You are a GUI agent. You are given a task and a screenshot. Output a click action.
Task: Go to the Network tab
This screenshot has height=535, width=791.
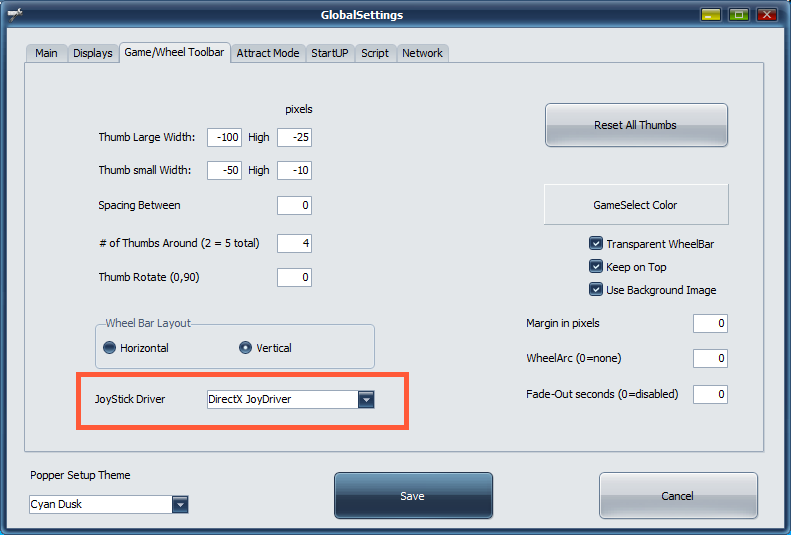422,53
